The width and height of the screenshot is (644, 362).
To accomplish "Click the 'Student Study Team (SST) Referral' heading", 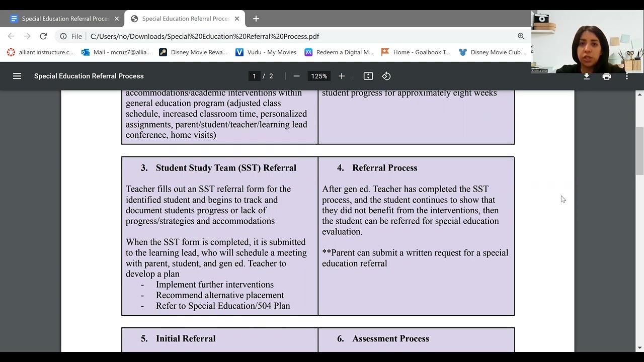I will [x=226, y=168].
